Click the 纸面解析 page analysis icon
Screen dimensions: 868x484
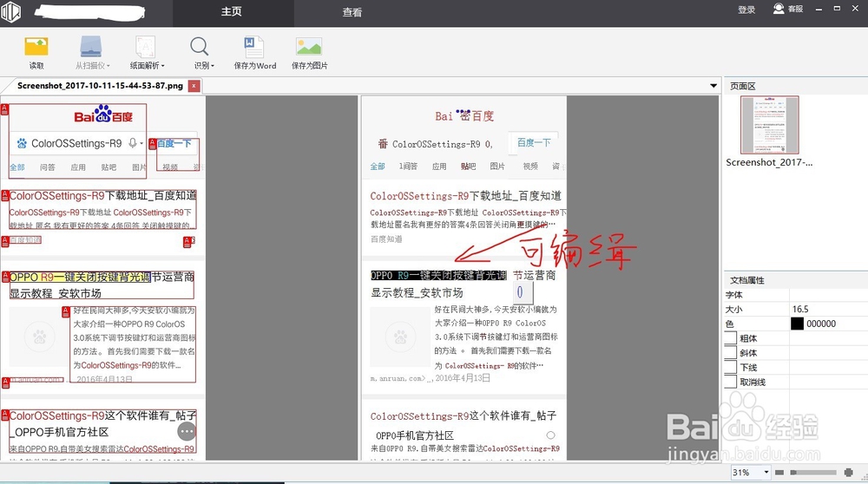[146, 47]
